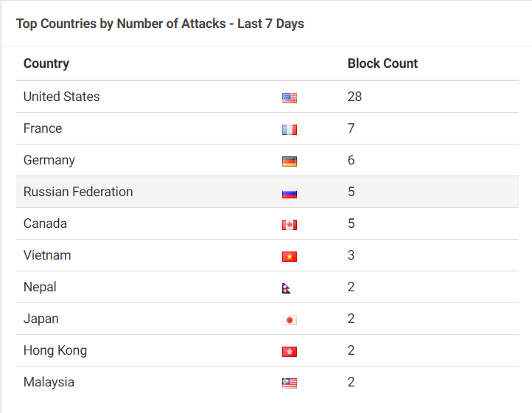Click the Russian Federation country name
The width and height of the screenshot is (532, 413).
pos(78,192)
